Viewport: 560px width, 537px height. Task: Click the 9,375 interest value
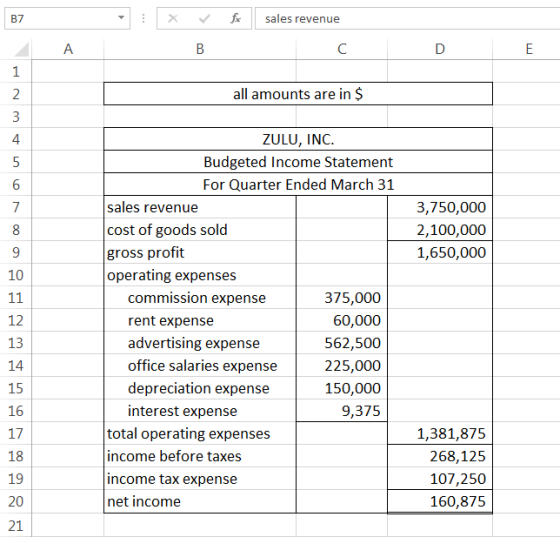tap(342, 411)
